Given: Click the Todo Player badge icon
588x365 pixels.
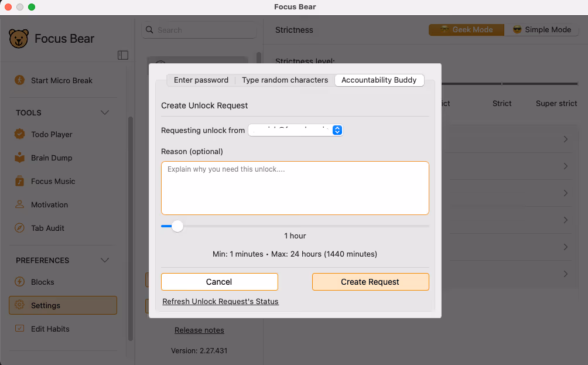Looking at the screenshot, I should click(19, 134).
